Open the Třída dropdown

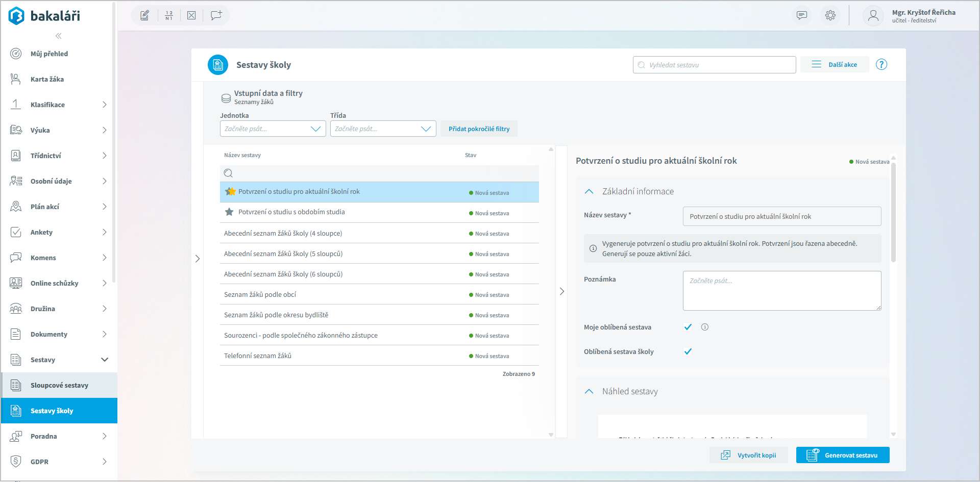(383, 129)
